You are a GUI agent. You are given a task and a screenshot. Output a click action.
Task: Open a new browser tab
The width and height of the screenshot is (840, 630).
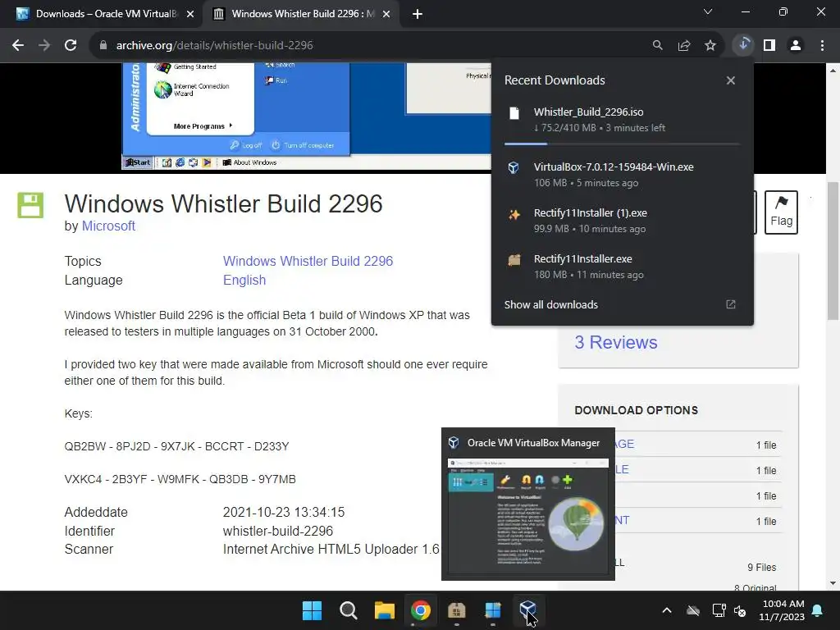click(x=418, y=15)
